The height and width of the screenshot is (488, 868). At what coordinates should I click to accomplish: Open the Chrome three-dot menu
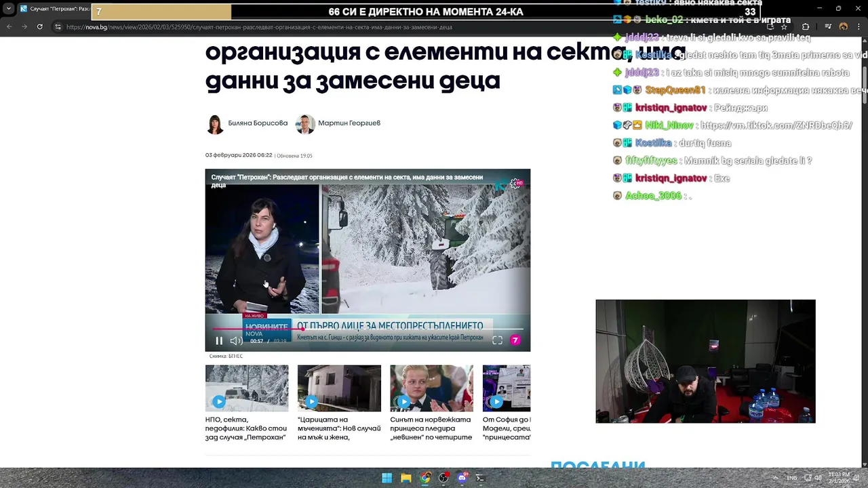coord(859,27)
